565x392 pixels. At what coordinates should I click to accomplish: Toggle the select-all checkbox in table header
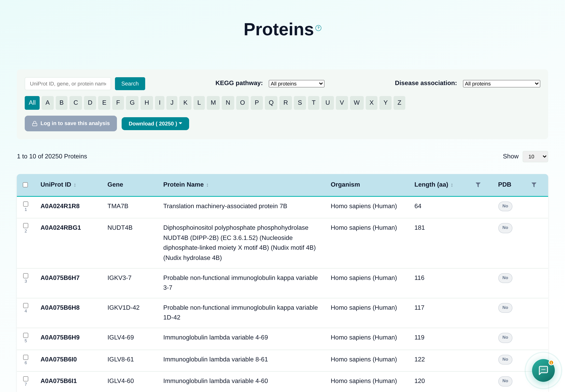25,185
